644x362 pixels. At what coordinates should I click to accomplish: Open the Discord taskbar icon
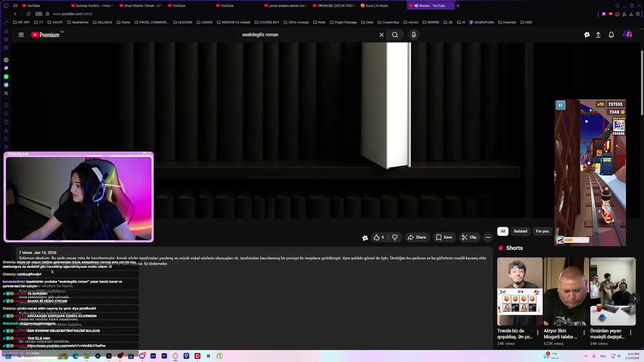pos(142,356)
